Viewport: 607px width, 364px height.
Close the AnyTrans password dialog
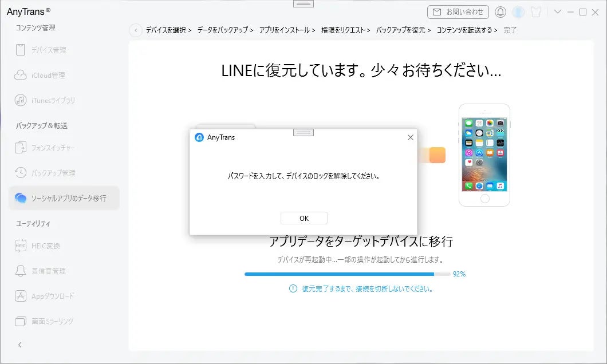tap(411, 137)
